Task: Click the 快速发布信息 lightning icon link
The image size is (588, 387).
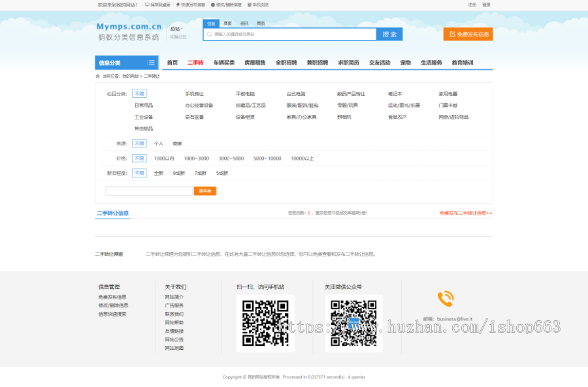Action: [x=178, y=5]
